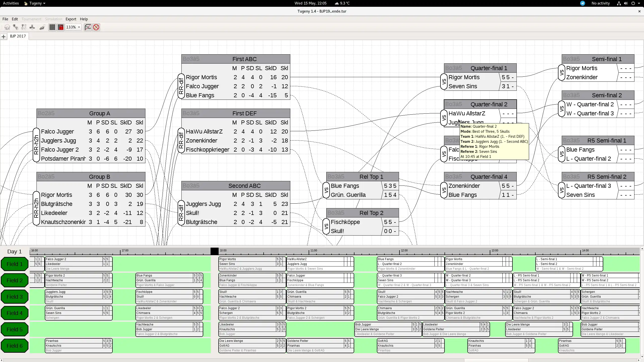Screen dimensions: 644x362
Task: Open the Tournament menu
Action: click(x=31, y=19)
